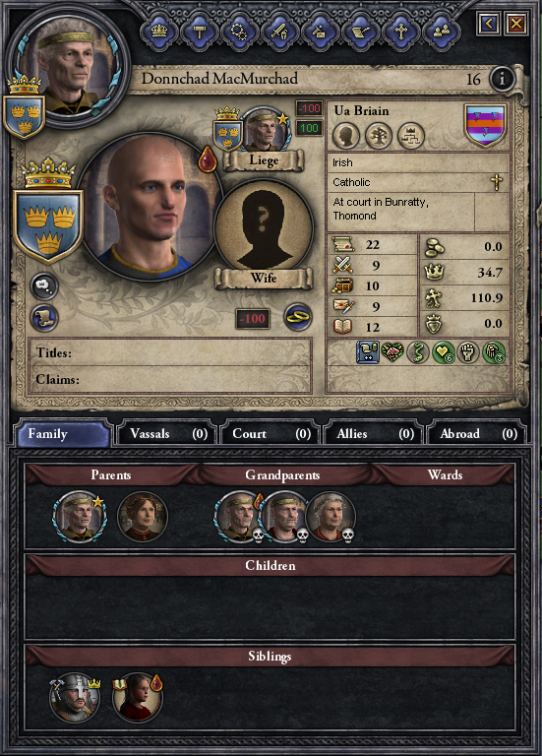The width and height of the screenshot is (542, 756).
Task: Select the Liege portrait
Action: (x=264, y=130)
